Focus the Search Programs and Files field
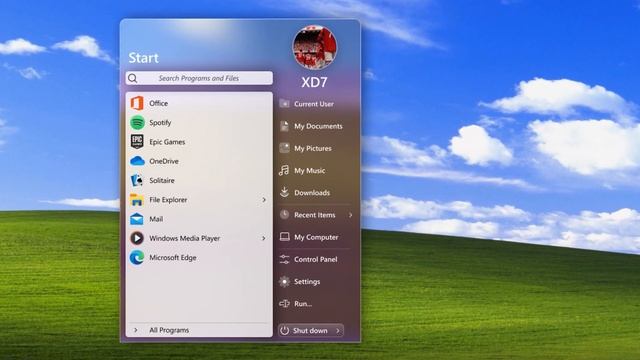Screen dimensions: 640x360 point(199,78)
